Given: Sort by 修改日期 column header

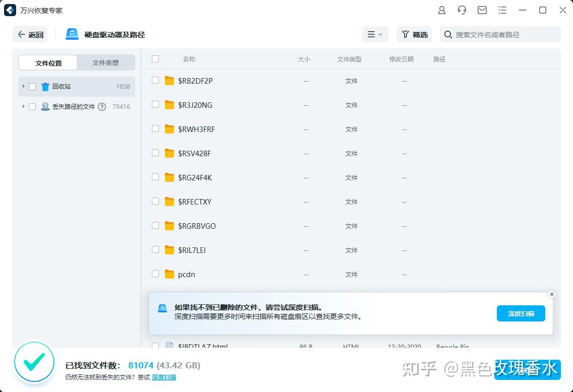Looking at the screenshot, I should tap(401, 59).
